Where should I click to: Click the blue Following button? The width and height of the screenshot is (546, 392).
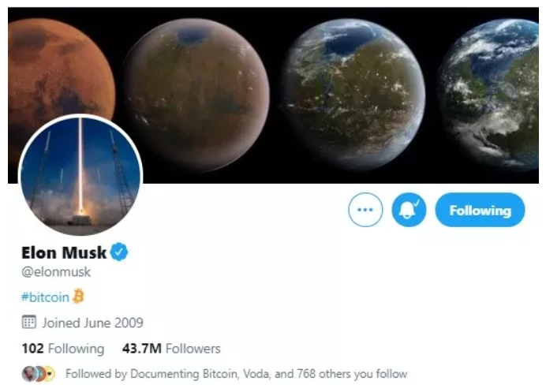pos(480,211)
